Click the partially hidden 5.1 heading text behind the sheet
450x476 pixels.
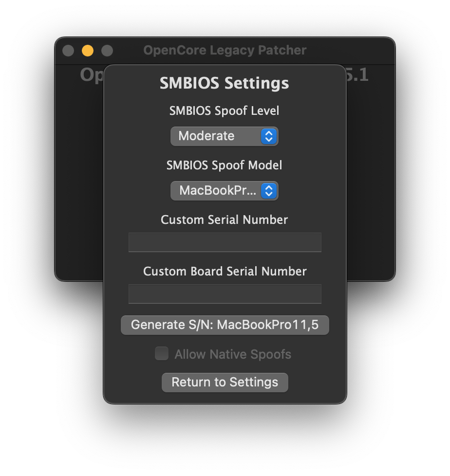point(357,75)
